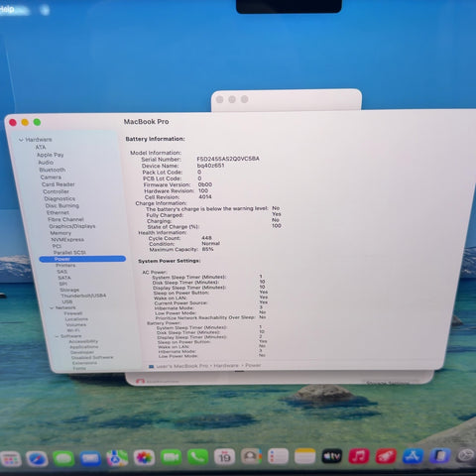Open the Help menu
This screenshot has width=476, height=476.
pos(7,9)
